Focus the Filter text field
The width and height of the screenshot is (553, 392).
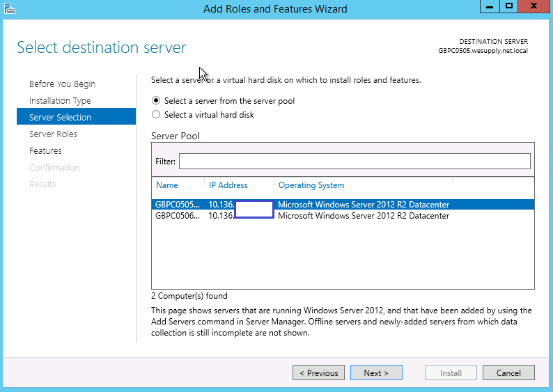click(x=355, y=161)
